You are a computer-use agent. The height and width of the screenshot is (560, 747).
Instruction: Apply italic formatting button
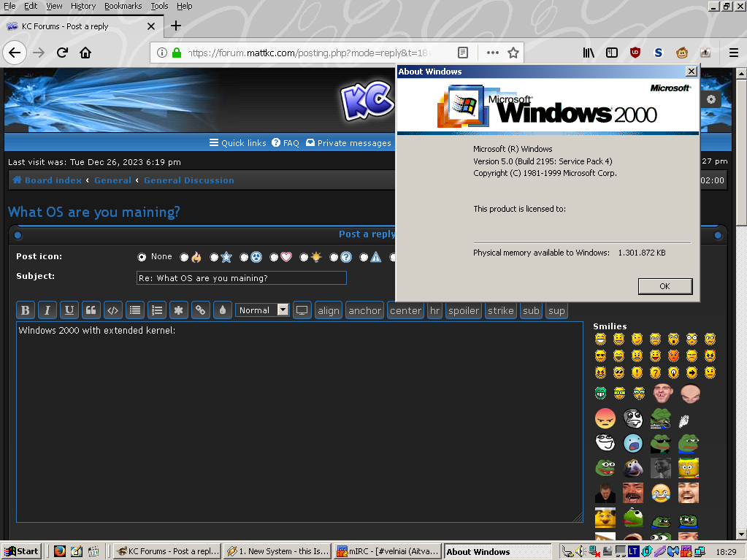pyautogui.click(x=47, y=310)
